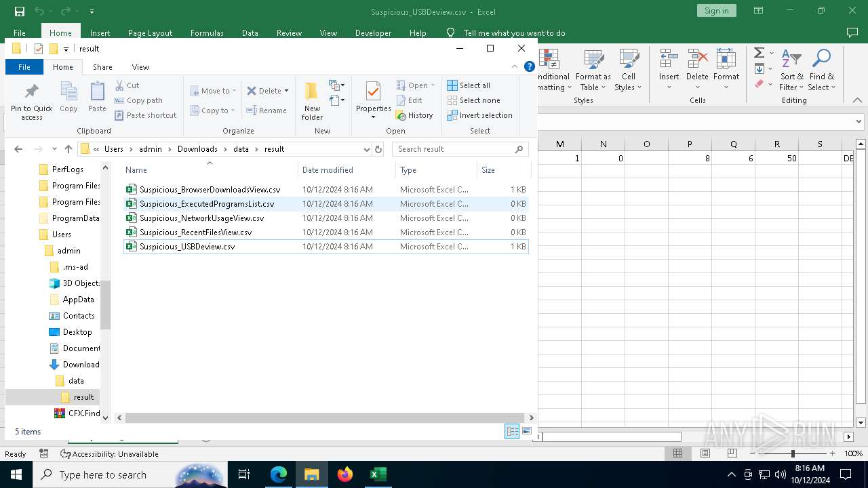Click the Cut scissors icon
The width and height of the screenshot is (868, 488).
click(x=119, y=85)
